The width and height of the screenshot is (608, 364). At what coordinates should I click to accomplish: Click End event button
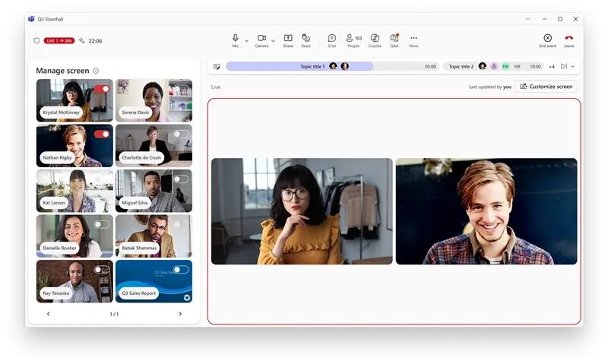point(547,40)
